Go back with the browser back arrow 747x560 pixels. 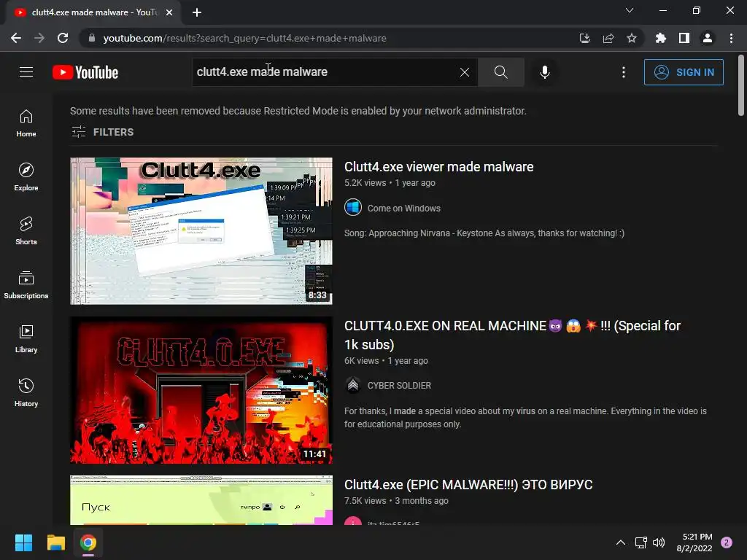click(16, 38)
